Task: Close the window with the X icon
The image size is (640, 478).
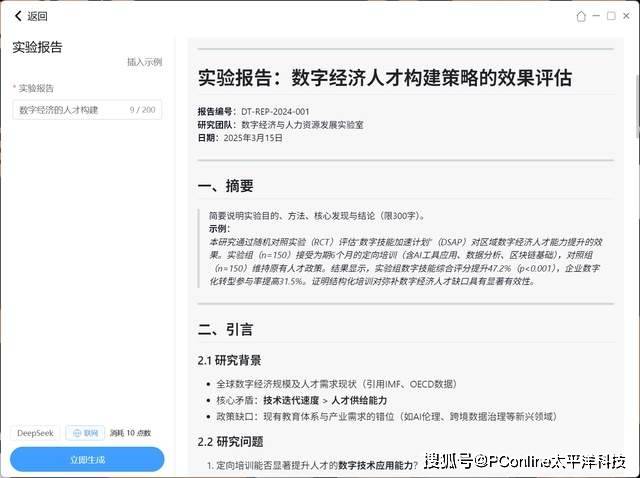Action: coord(626,16)
